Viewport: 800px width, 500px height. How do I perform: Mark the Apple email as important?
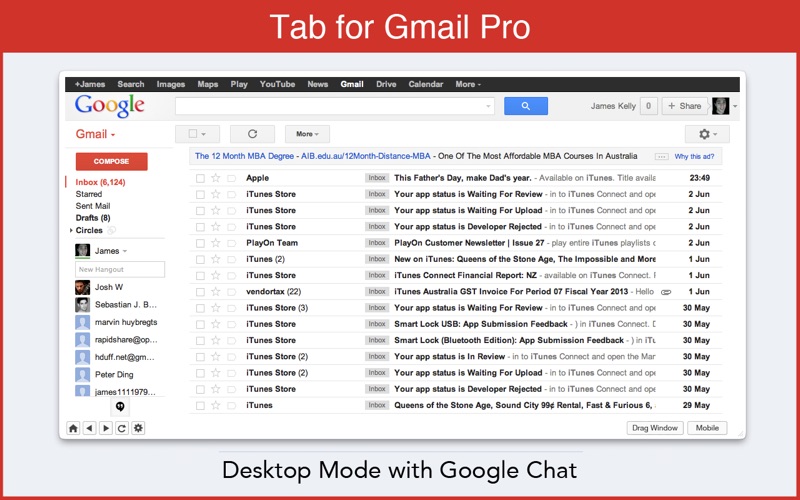(x=232, y=178)
